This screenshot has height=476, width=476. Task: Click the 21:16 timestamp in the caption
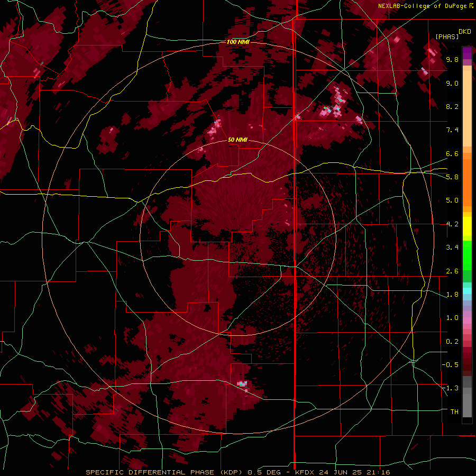pyautogui.click(x=379, y=472)
